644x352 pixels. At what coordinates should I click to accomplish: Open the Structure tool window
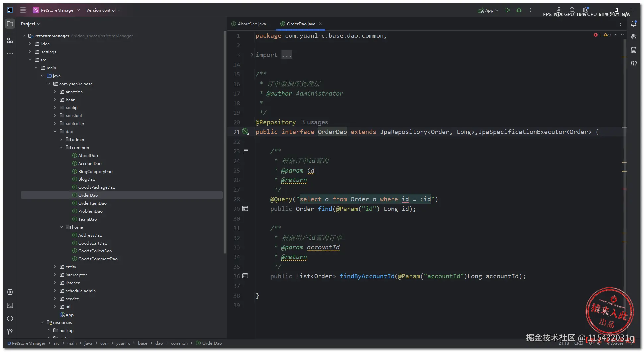[10, 40]
